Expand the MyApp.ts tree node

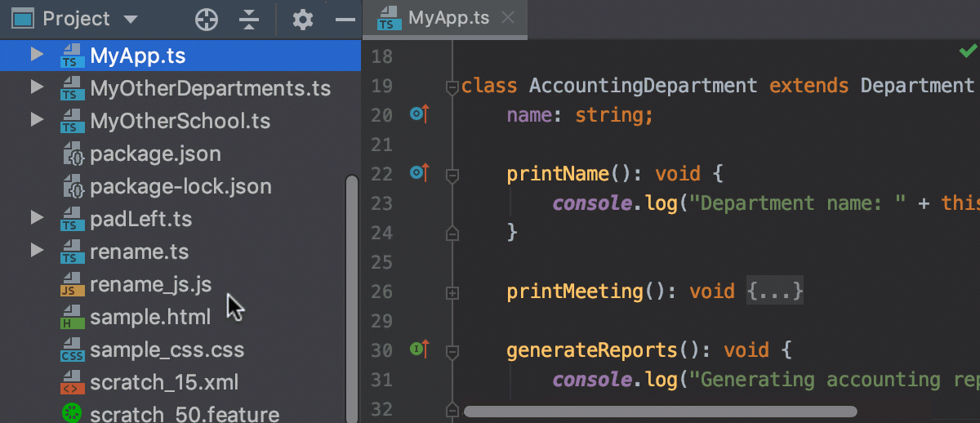tap(36, 56)
